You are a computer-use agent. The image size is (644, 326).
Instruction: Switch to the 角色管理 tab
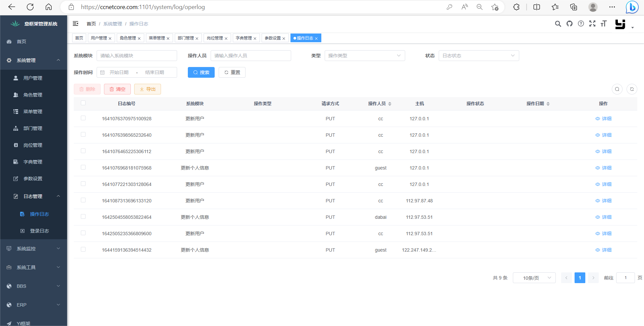click(x=128, y=38)
